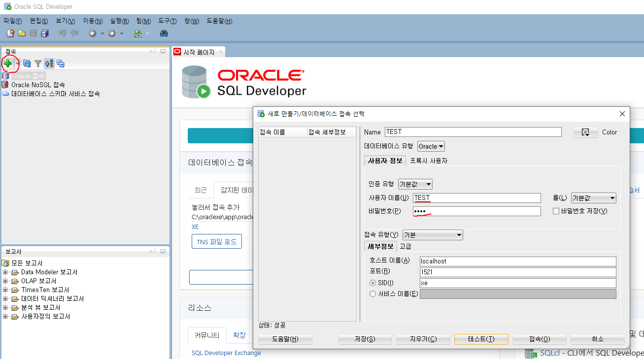Click the Oracle 접속 database cylinder icon

(x=5, y=76)
